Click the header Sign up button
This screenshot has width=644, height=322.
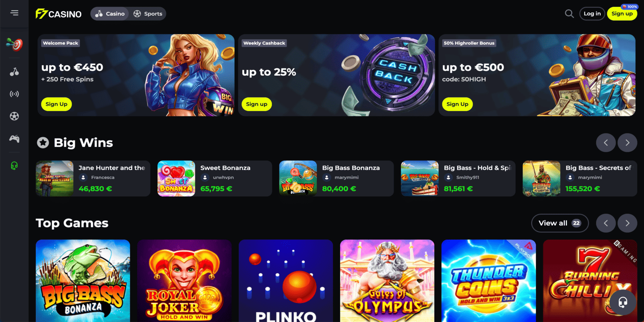622,14
